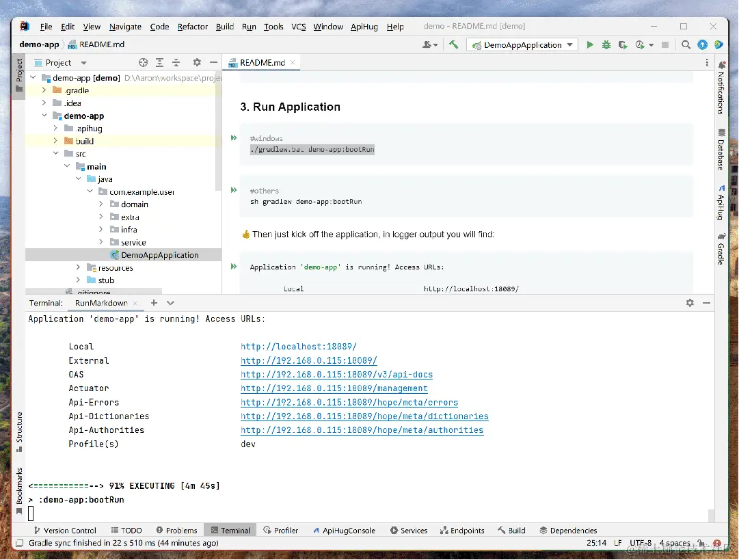
Task: Click gutter run arrow beside Application output block
Action: click(x=234, y=267)
